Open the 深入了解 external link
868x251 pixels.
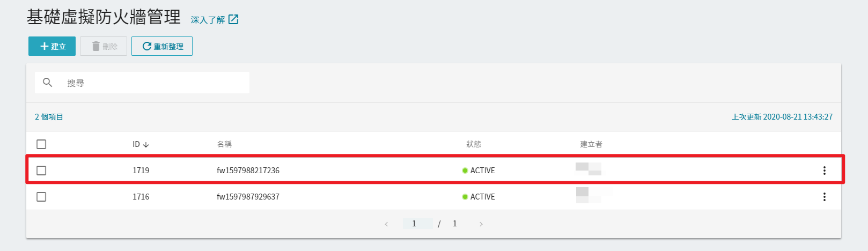point(208,20)
